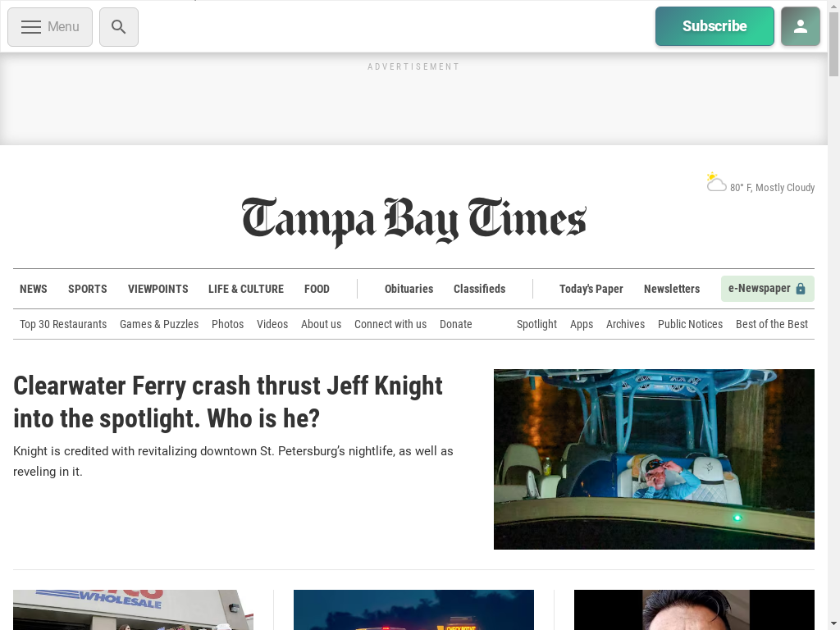The image size is (840, 630).
Task: Click the e-Newspaper lock icon
Action: click(x=801, y=289)
